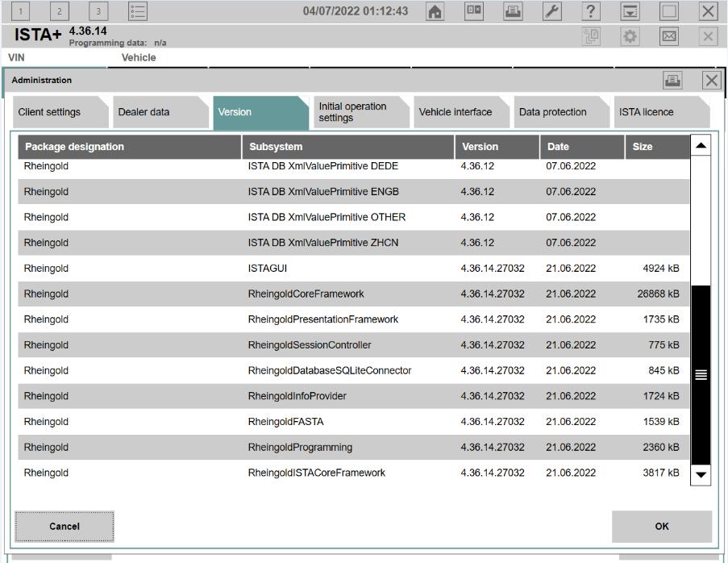The height and width of the screenshot is (563, 728).
Task: Click the 26868 kB size value
Action: (x=658, y=294)
